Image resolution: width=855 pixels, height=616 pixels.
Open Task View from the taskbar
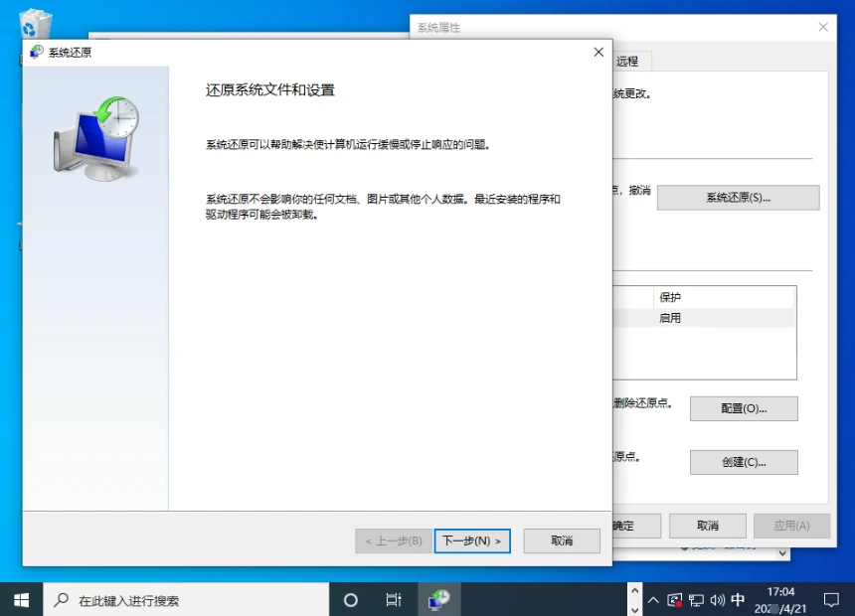tap(394, 600)
